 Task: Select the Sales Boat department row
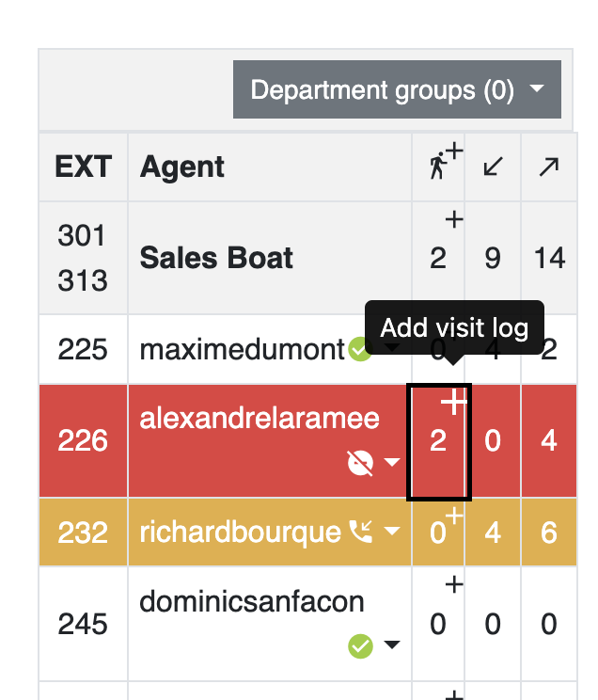pyautogui.click(x=307, y=258)
